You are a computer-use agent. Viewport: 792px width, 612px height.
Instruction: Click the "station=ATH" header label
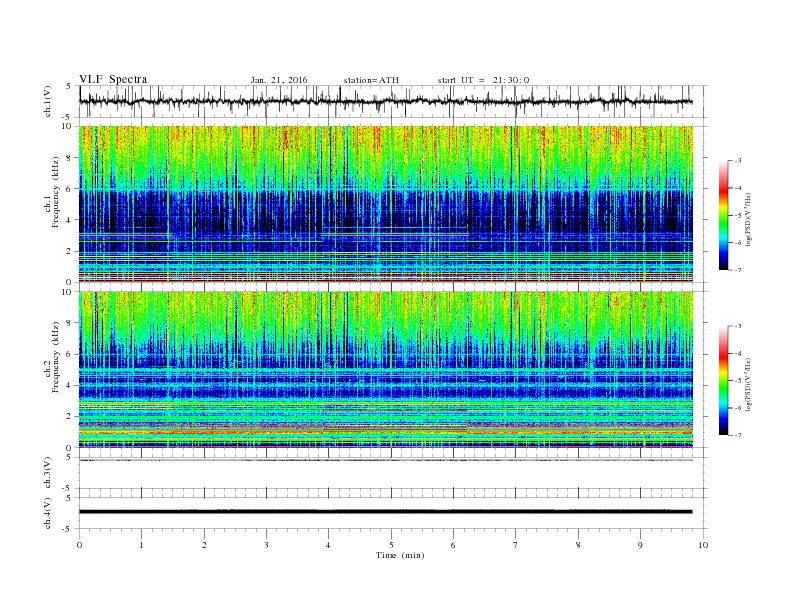[371, 80]
